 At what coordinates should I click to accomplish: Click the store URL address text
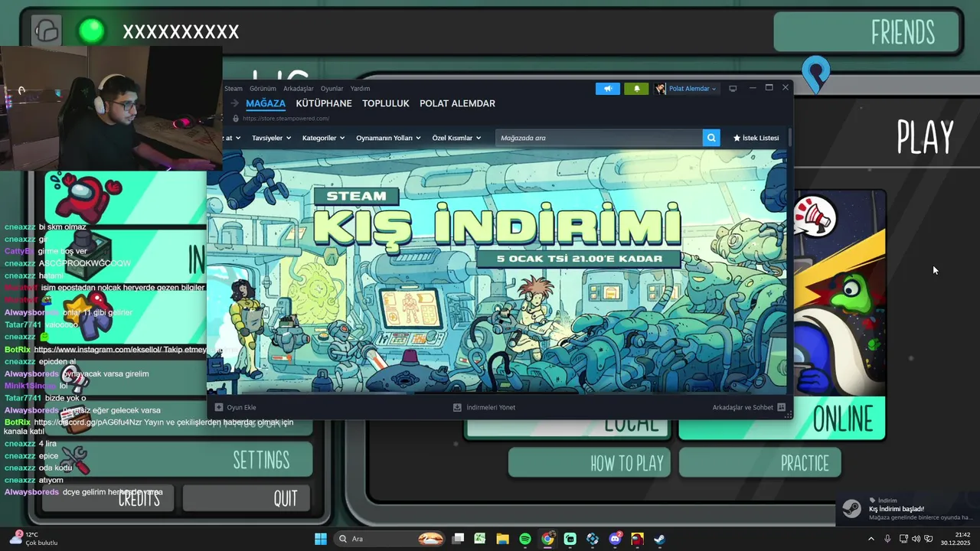[286, 119]
